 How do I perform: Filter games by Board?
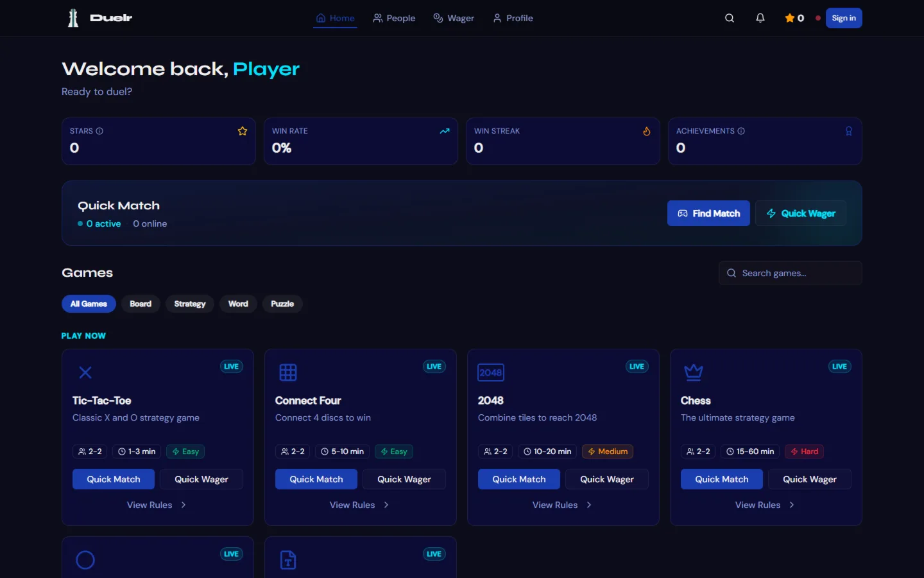tap(141, 304)
